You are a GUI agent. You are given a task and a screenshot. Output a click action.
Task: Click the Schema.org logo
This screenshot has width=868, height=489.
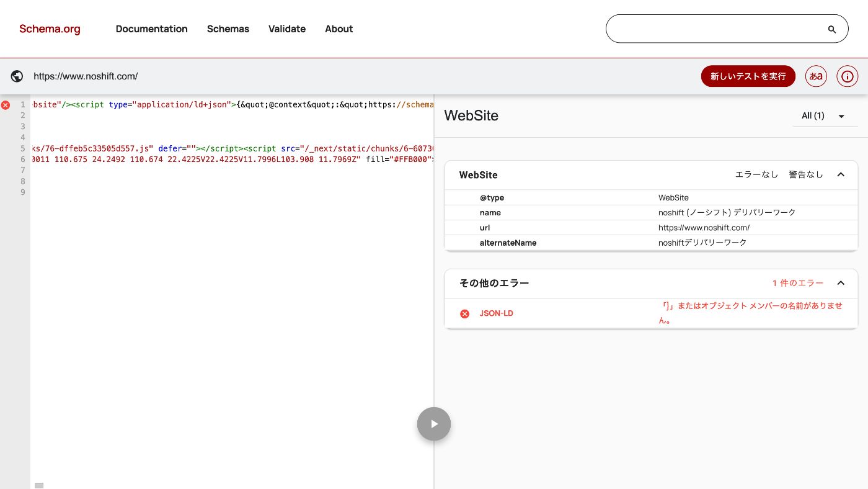point(50,29)
